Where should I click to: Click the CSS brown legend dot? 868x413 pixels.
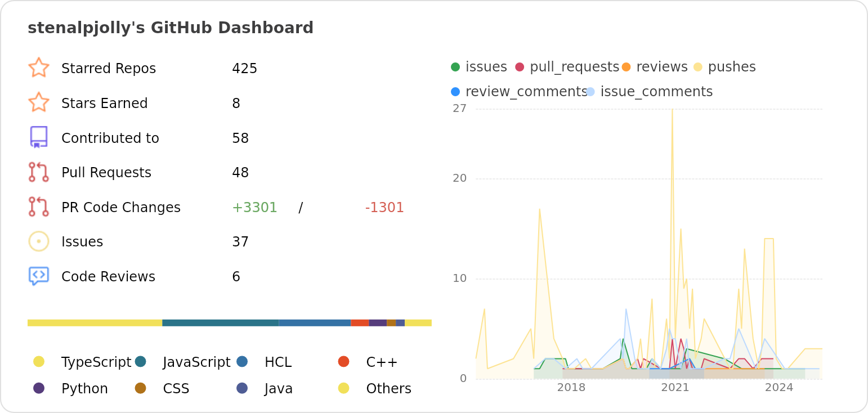[x=141, y=388]
